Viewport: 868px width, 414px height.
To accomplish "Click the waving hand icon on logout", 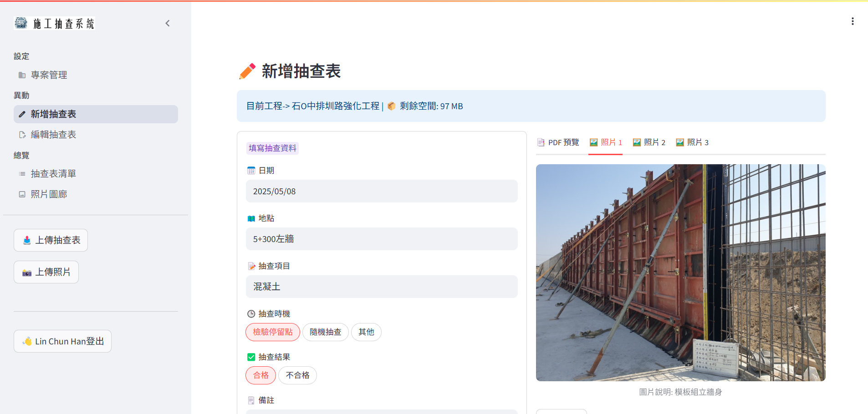I will [x=27, y=341].
